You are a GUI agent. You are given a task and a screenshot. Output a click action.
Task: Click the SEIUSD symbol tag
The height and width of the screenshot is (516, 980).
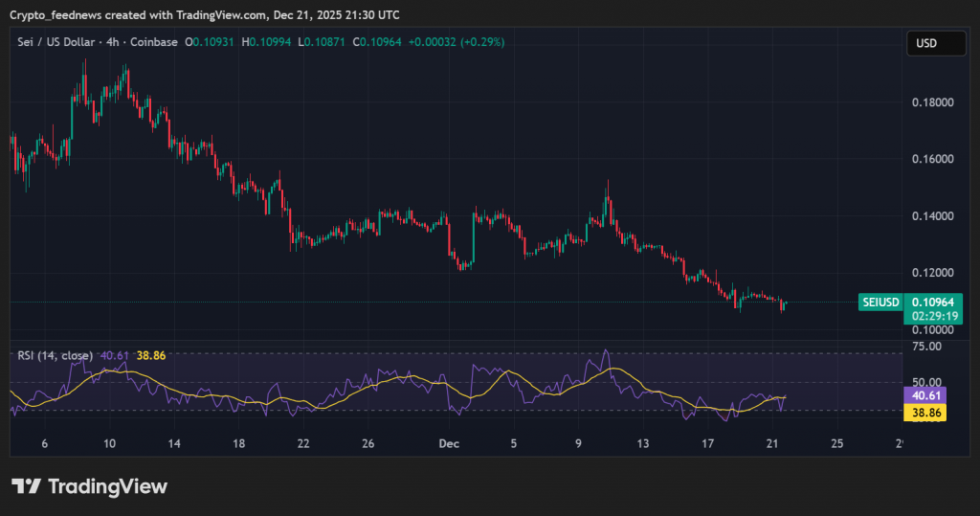tap(880, 303)
